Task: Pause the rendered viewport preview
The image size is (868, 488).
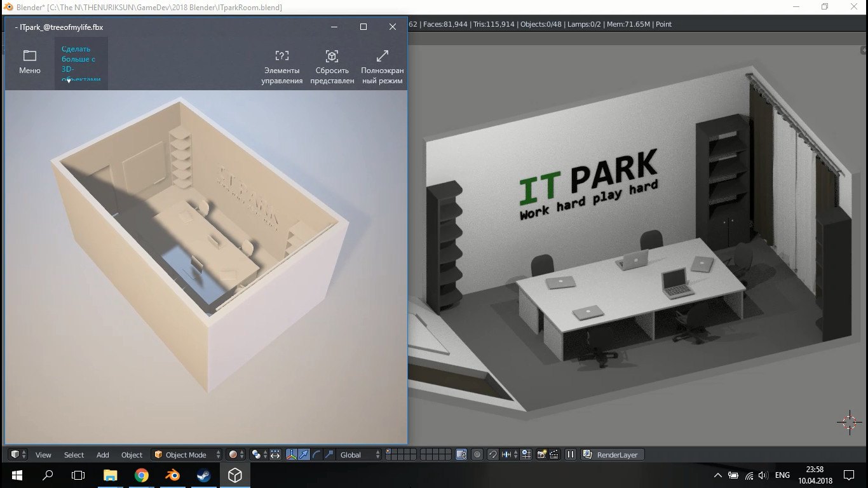Action: tap(571, 454)
